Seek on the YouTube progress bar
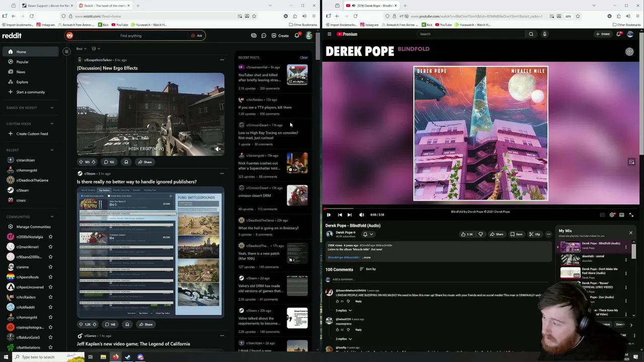The image size is (644, 362). pos(480,208)
